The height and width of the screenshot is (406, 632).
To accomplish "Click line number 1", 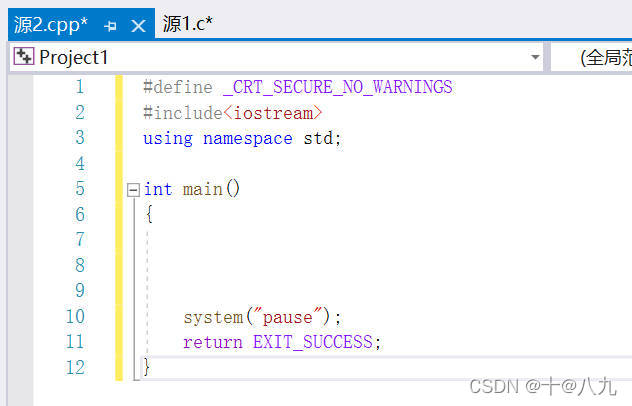I will (x=80, y=87).
